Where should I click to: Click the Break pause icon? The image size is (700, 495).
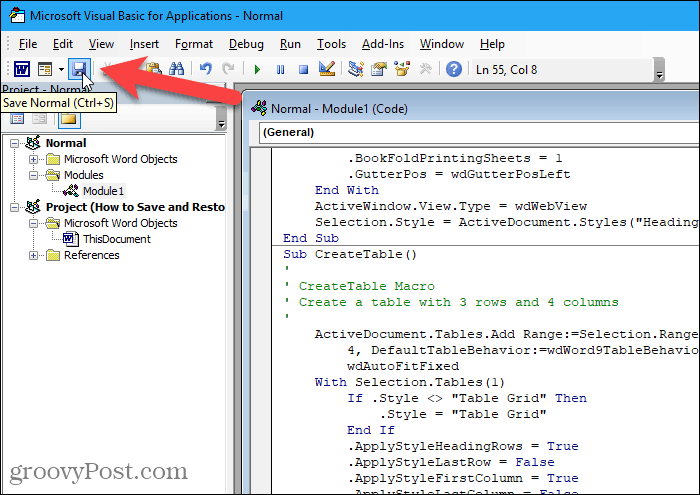(x=280, y=70)
